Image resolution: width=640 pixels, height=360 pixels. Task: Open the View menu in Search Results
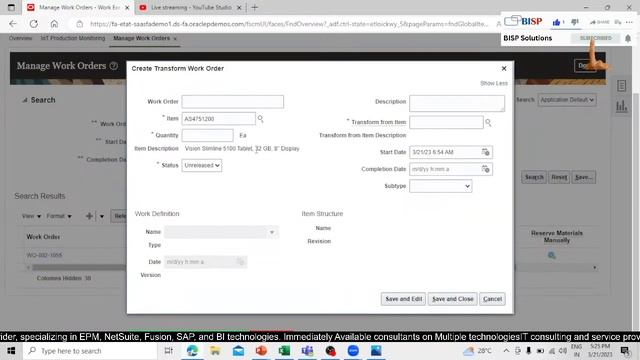31,216
